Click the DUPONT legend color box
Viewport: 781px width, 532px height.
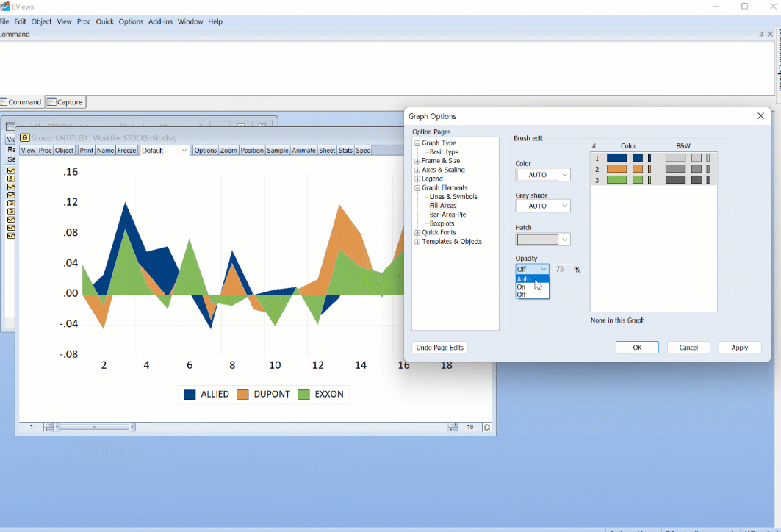242,395
